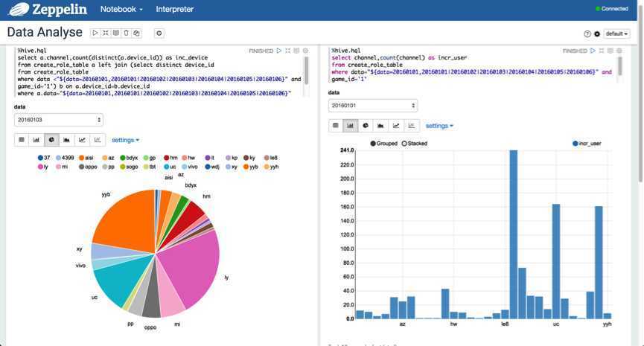
Task: Open the data dropdown showing 20160101
Action: (x=373, y=106)
